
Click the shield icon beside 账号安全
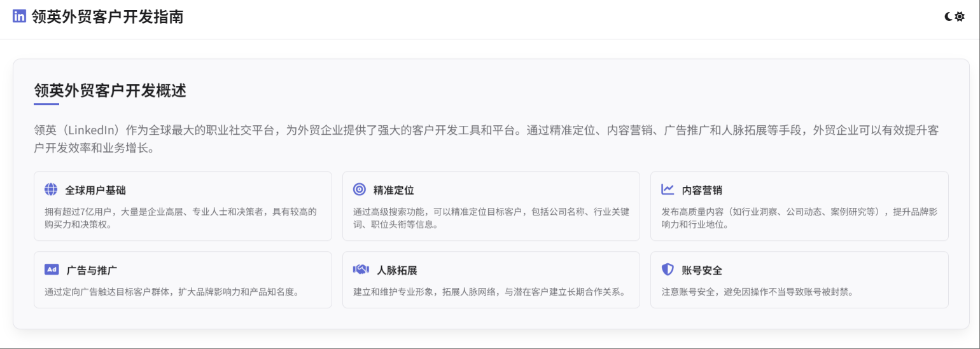coord(668,270)
